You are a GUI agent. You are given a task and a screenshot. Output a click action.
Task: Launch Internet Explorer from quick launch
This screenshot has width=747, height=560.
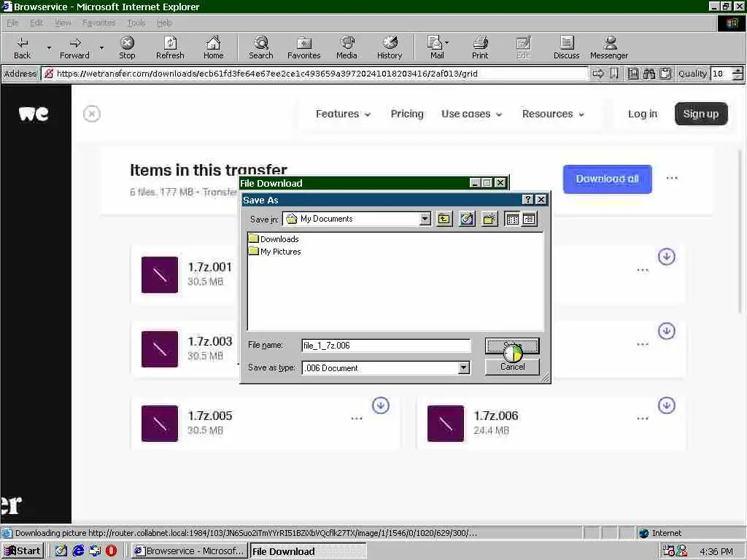[78, 551]
